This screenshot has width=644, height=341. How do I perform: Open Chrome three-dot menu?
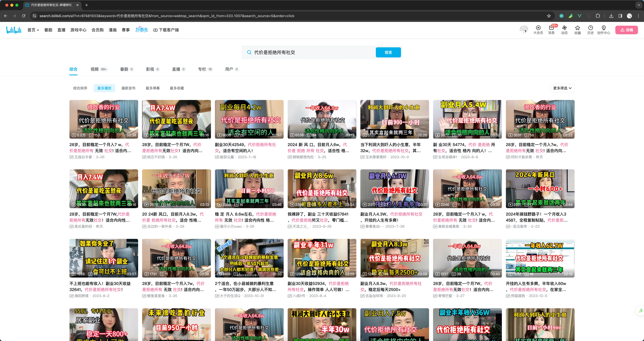(638, 16)
